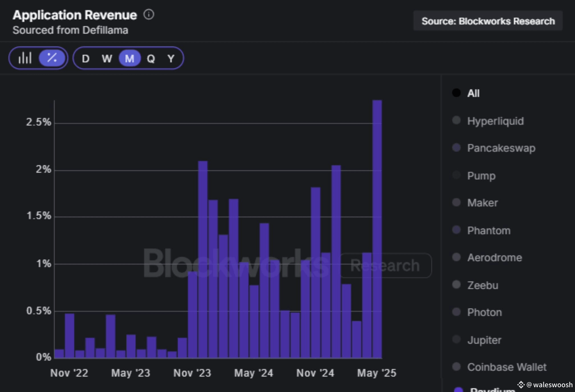The image size is (575, 392).
Task: Toggle the Aerodrome legend series
Action: pos(487,257)
